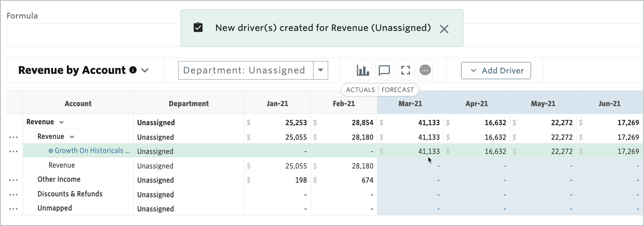Screen dimensions: 644x226
Task: Open the Growth On Historicals driver link
Action: point(92,151)
